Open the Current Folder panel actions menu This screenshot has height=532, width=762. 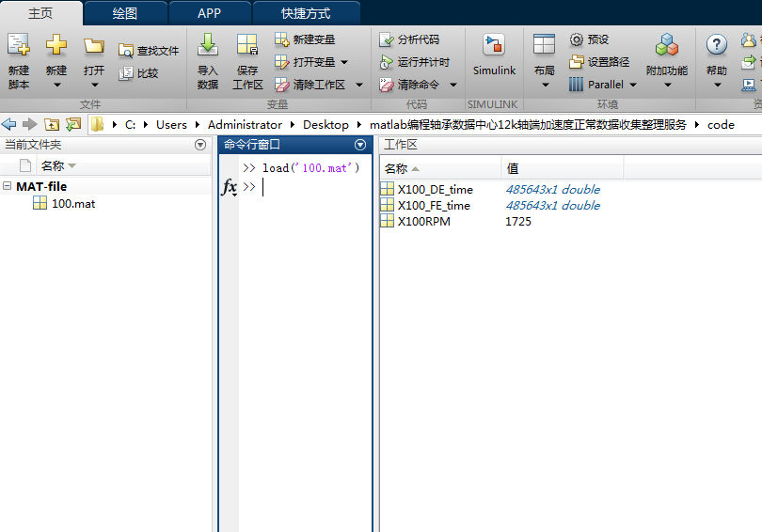click(200, 145)
